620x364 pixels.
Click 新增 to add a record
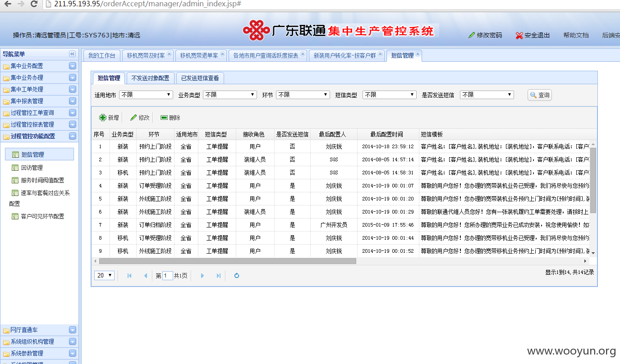(109, 118)
